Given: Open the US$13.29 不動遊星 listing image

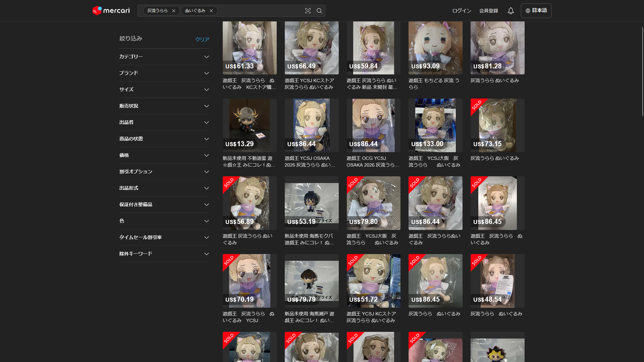Looking at the screenshot, I should point(250,125).
